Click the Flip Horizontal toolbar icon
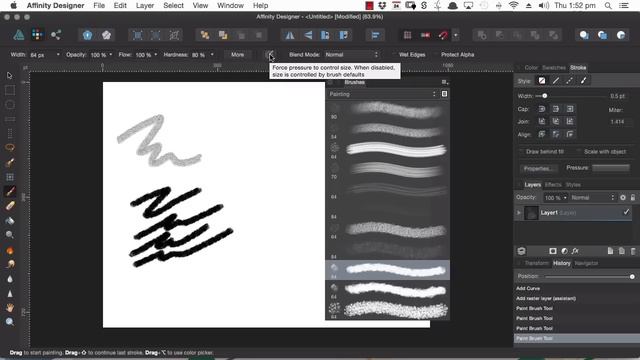 pos(290,36)
